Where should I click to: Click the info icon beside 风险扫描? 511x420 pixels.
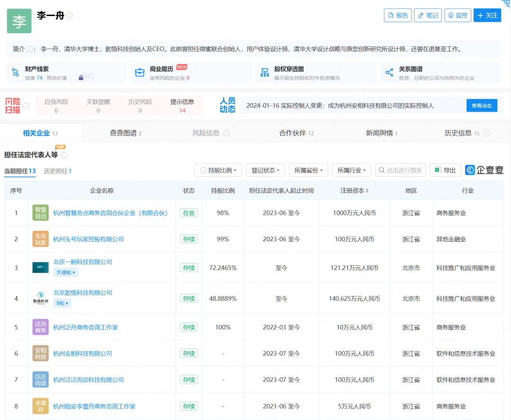point(26,106)
